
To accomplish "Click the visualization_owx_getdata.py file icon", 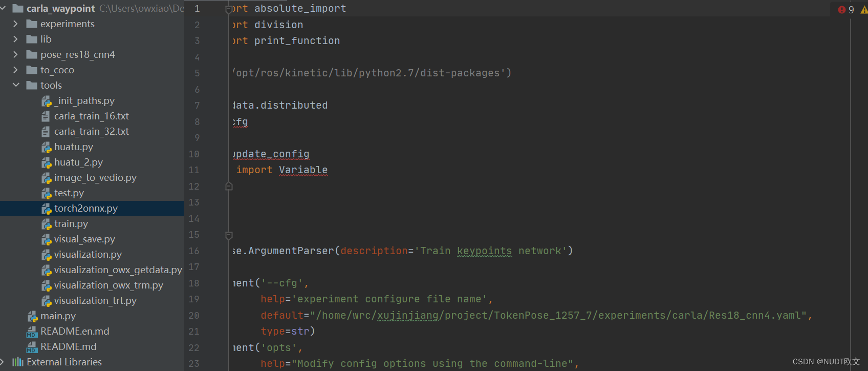I will tap(47, 270).
